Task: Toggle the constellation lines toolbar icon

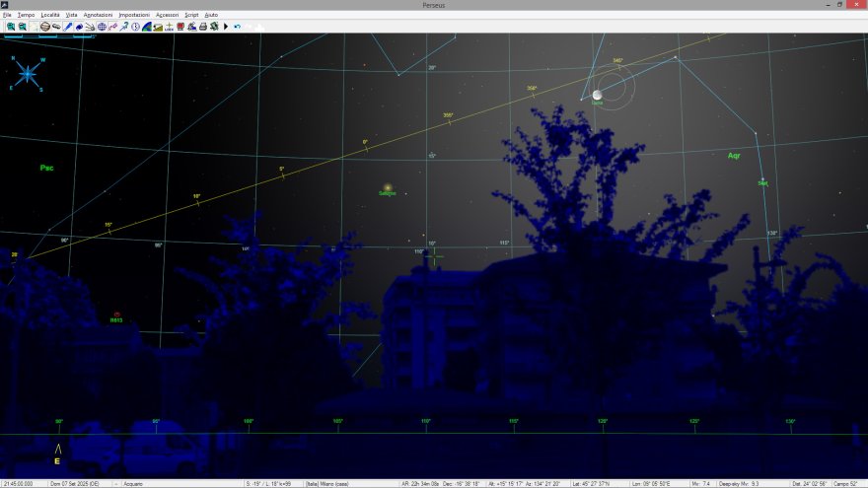Action: tap(112, 27)
